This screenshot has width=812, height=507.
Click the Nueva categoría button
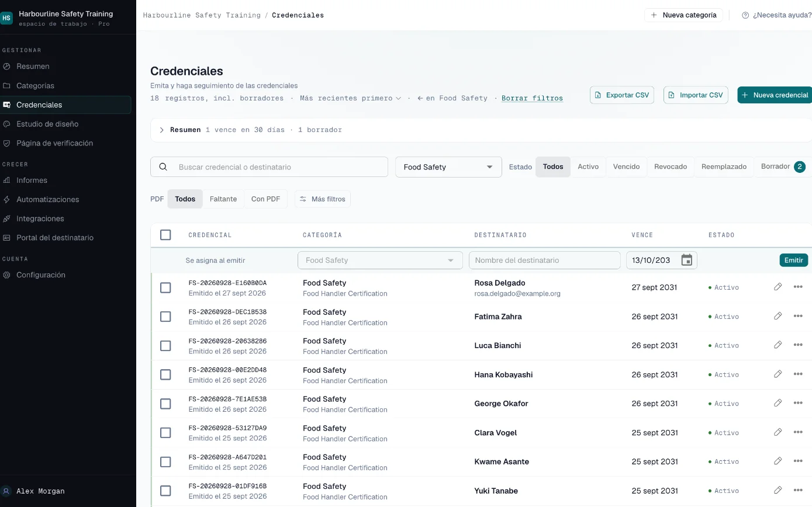coord(683,15)
